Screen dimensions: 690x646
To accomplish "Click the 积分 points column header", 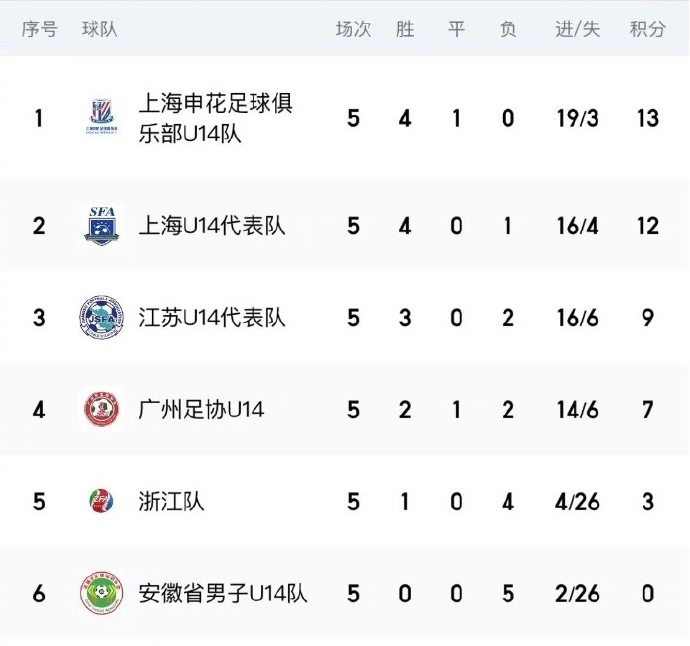I will pos(647,29).
